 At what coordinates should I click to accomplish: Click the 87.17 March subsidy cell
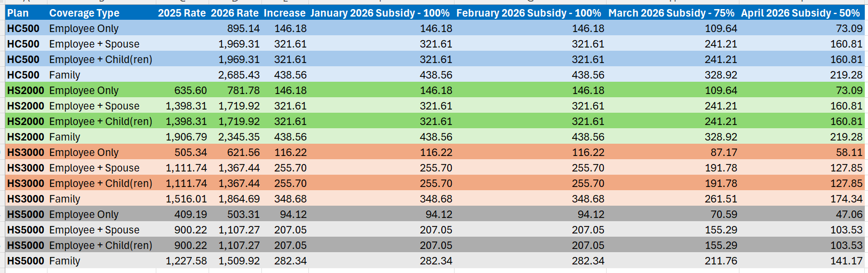point(723,152)
